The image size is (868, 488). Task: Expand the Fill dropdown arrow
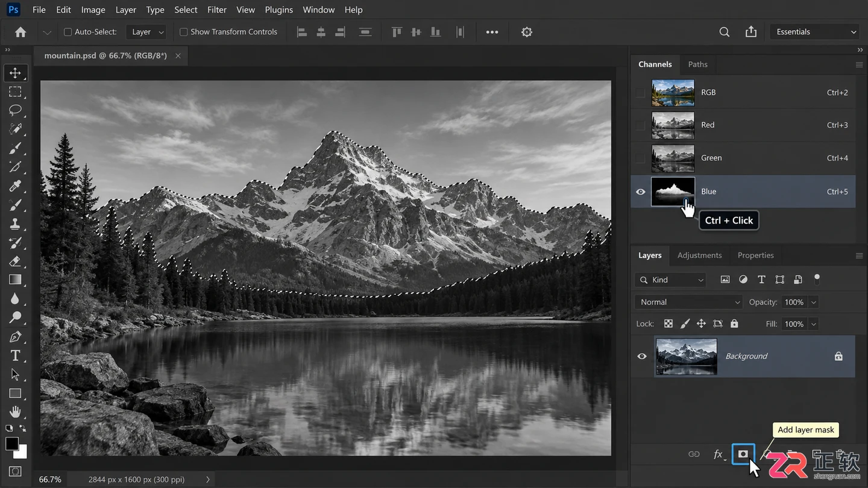[814, 324]
